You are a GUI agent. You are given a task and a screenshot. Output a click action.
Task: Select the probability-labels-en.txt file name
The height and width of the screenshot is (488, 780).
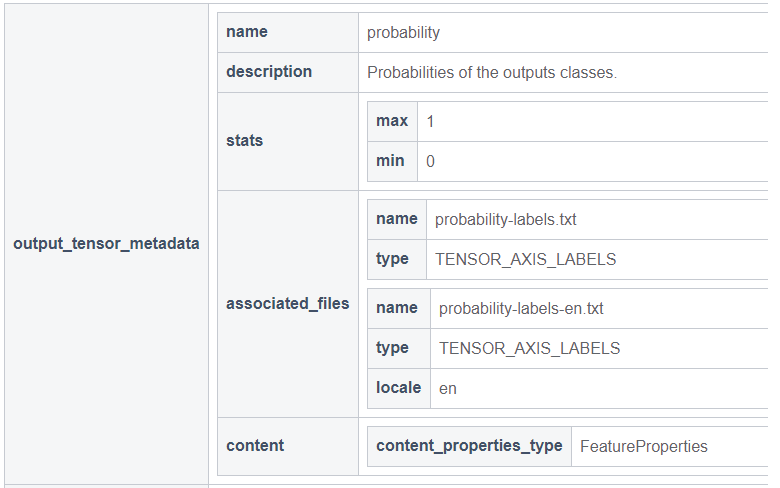pyautogui.click(x=521, y=308)
